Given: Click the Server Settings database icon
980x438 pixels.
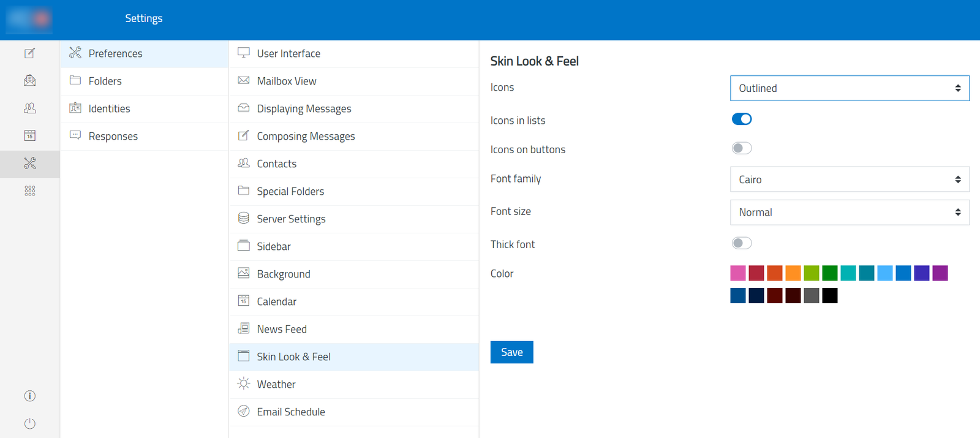Looking at the screenshot, I should (x=243, y=218).
